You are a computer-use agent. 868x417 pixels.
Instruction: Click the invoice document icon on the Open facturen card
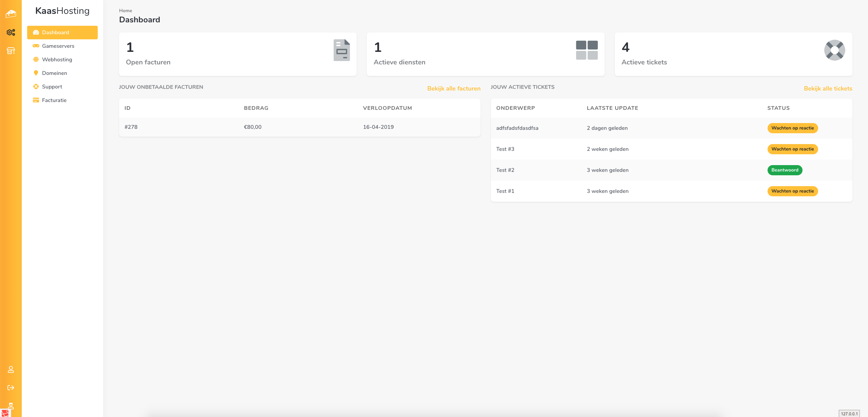pos(341,50)
